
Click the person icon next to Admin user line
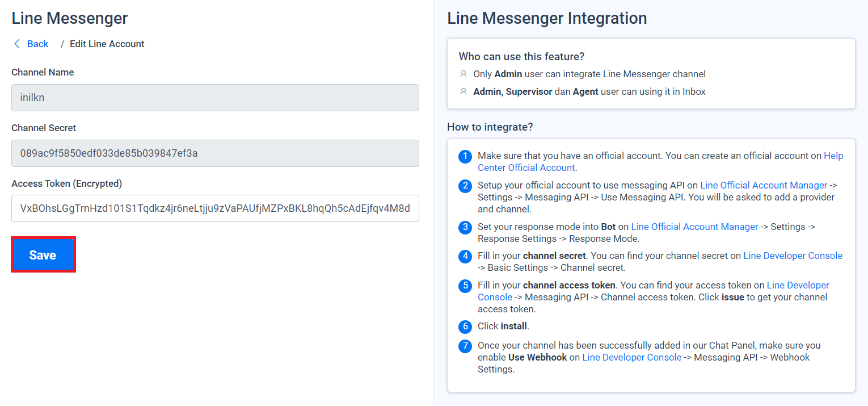(464, 74)
